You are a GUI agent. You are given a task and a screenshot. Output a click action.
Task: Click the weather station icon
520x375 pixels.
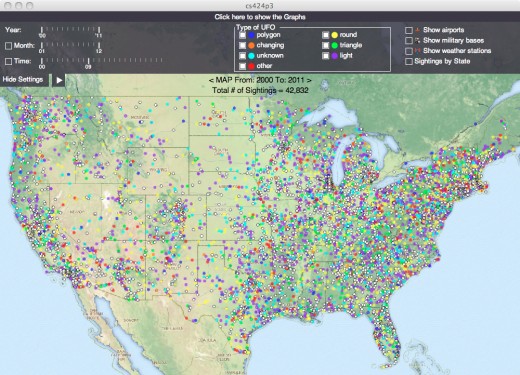[417, 51]
